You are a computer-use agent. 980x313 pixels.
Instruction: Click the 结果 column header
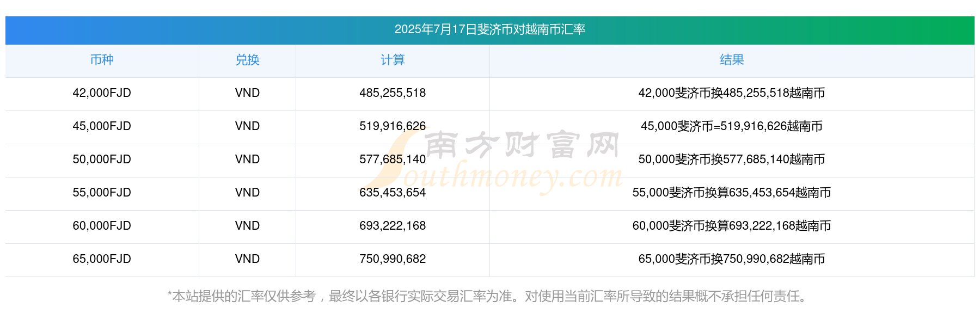point(732,60)
